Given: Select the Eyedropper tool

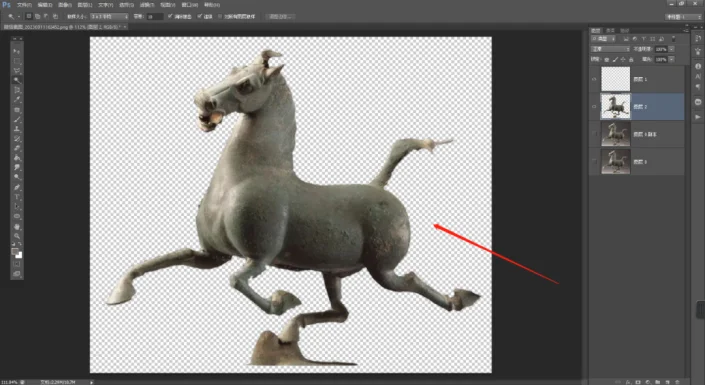Looking at the screenshot, I should 17,100.
